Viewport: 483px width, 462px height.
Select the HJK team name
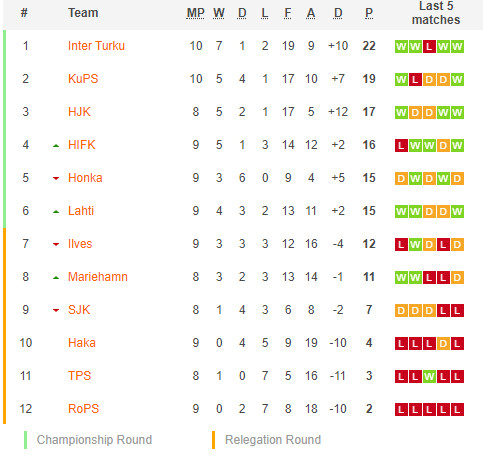click(x=79, y=112)
